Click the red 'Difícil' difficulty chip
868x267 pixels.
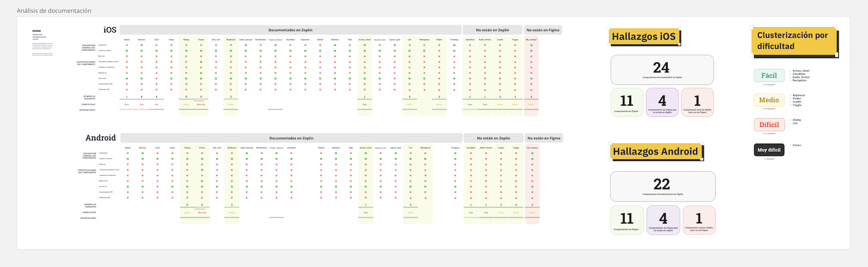[769, 125]
